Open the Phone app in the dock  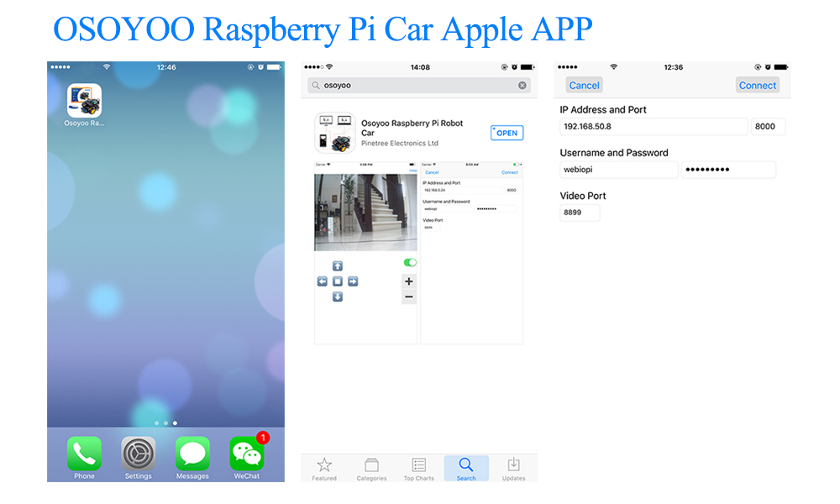[x=84, y=453]
